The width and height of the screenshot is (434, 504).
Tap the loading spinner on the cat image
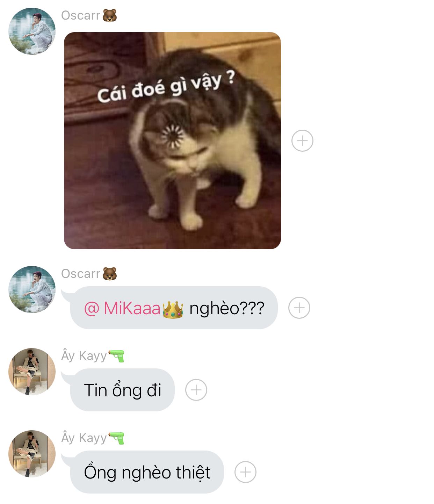(172, 137)
